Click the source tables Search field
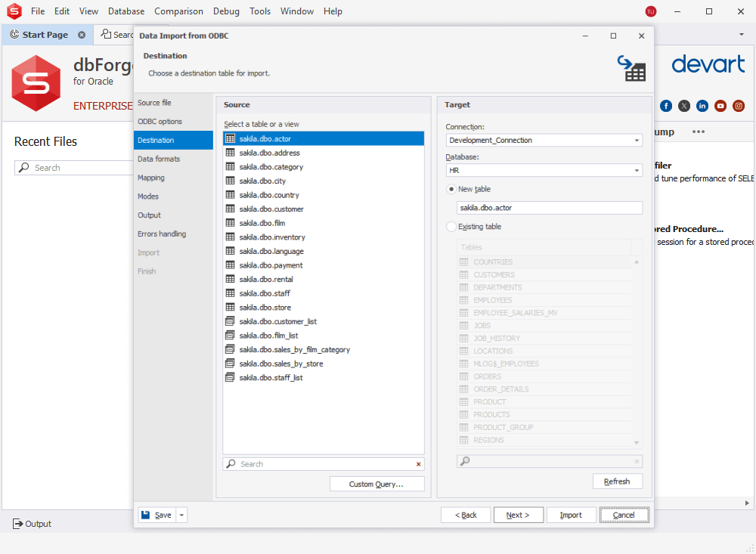Screen dimensions: 756x554 pyautogui.click(x=323, y=464)
